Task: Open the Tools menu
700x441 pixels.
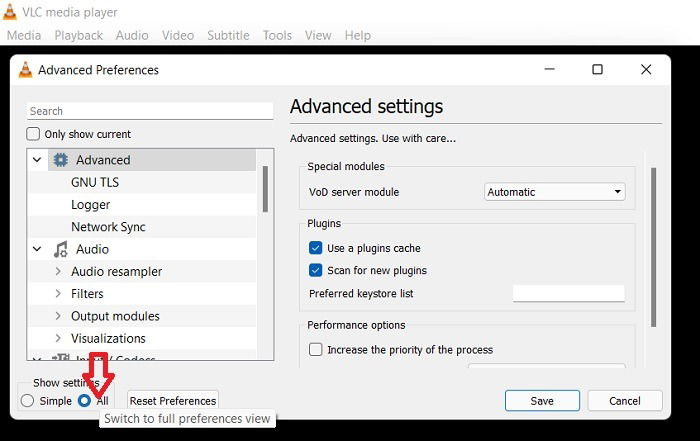Action: (277, 35)
